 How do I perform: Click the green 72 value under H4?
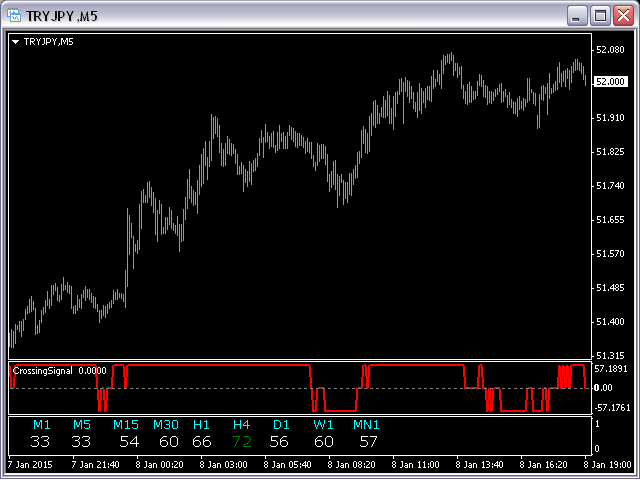click(x=242, y=442)
